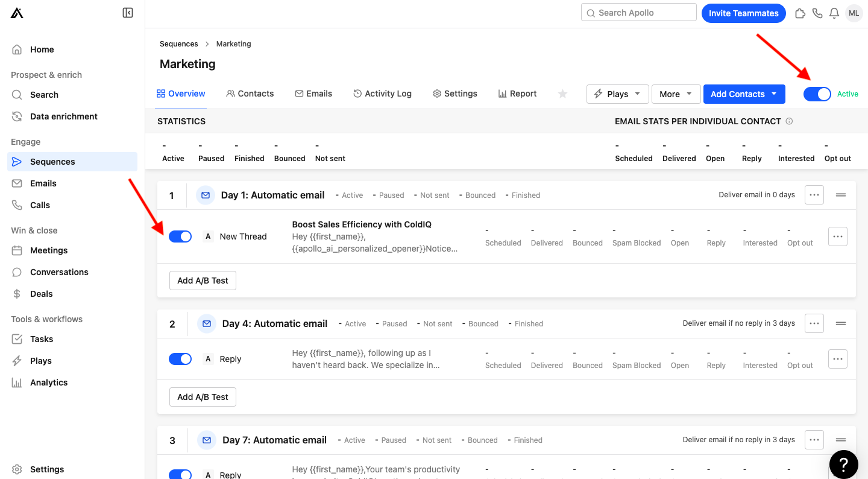
Task: Open the extensions puzzle icon
Action: (800, 13)
